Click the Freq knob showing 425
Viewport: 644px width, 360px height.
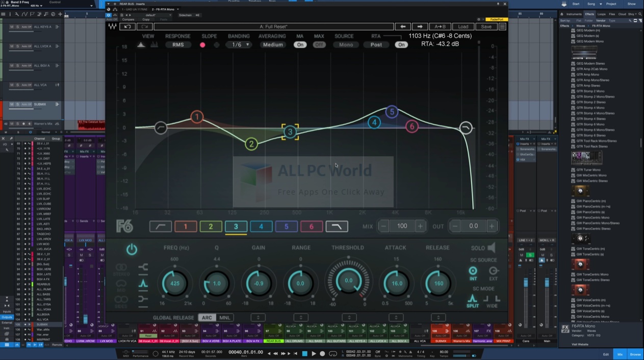pos(175,283)
